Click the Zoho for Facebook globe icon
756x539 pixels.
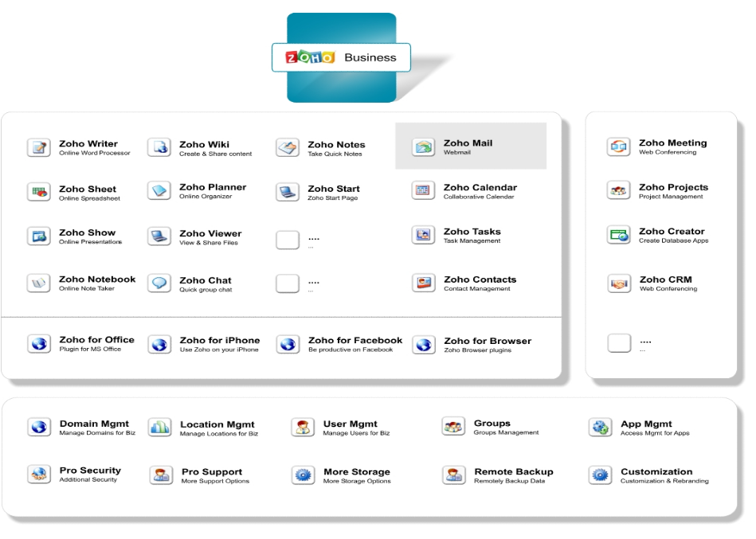288,345
